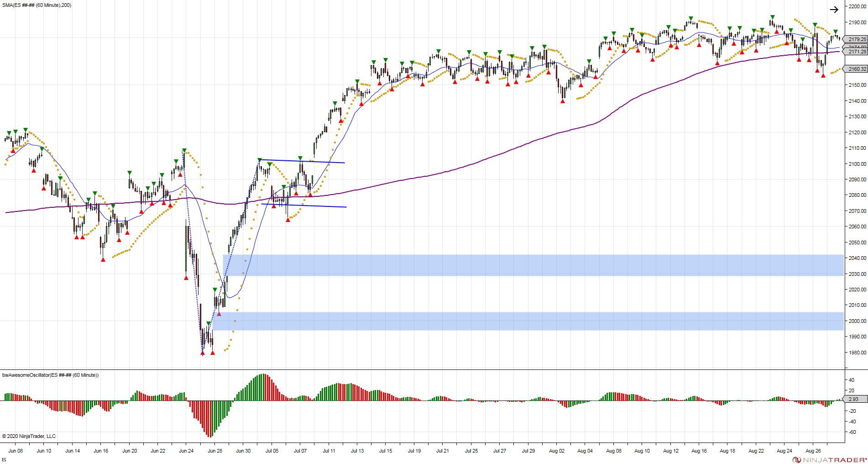Click the green triangle at upper trend line start
This screenshot has width=868, height=464.
point(260,160)
